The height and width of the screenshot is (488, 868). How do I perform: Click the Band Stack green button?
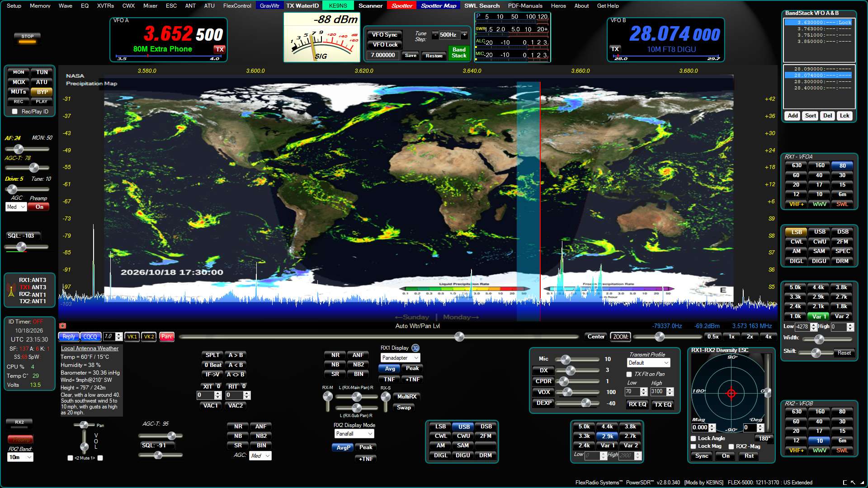[459, 52]
